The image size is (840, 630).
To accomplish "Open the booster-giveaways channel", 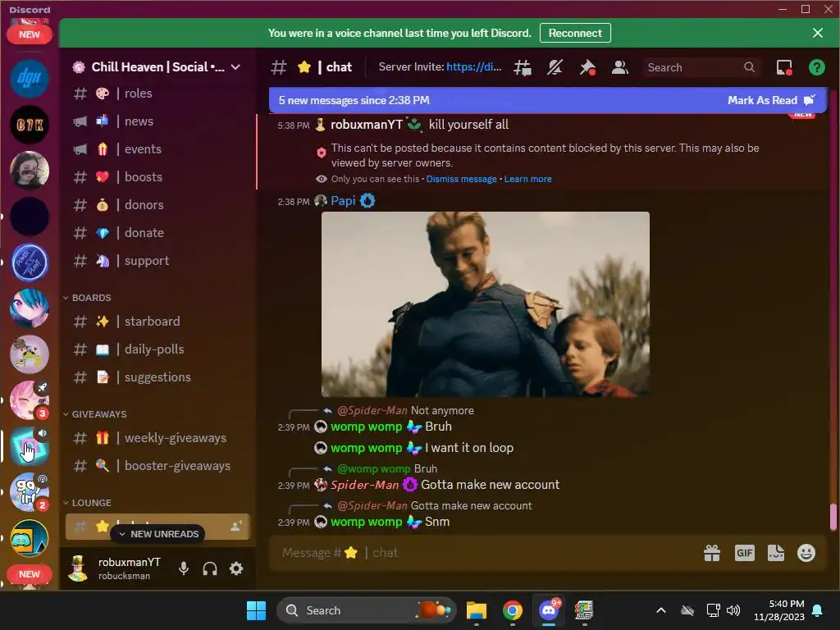I will point(158,466).
